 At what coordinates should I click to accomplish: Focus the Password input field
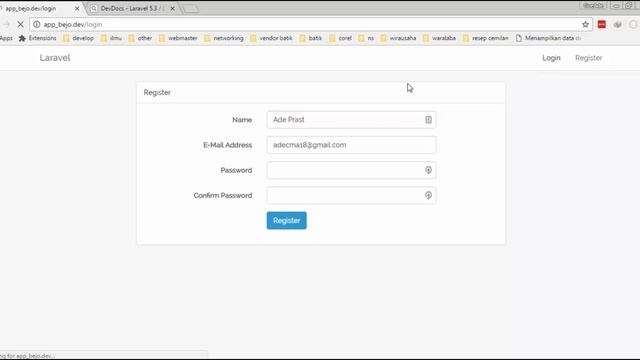351,170
